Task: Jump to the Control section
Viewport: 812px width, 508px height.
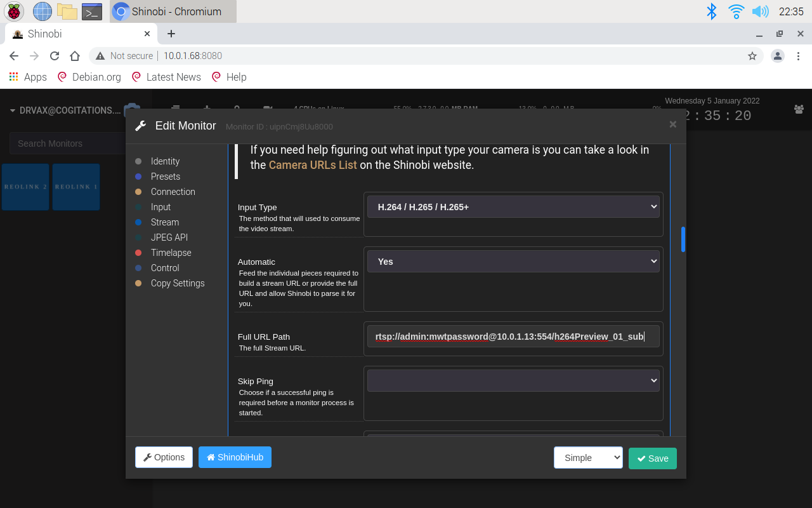Action: (x=165, y=268)
